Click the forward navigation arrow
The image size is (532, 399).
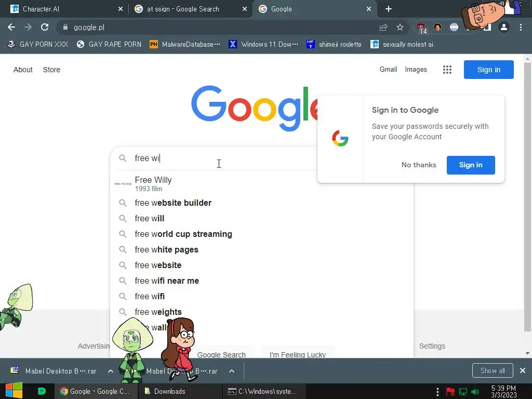pos(28,27)
